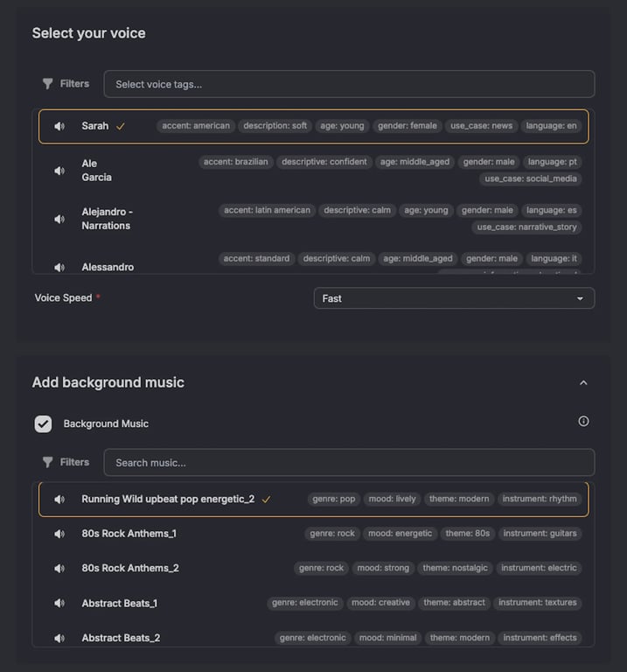Viewport: 627px width, 672px height.
Task: Play the 80s Rock Anthems_1 preview
Action: [x=59, y=534]
